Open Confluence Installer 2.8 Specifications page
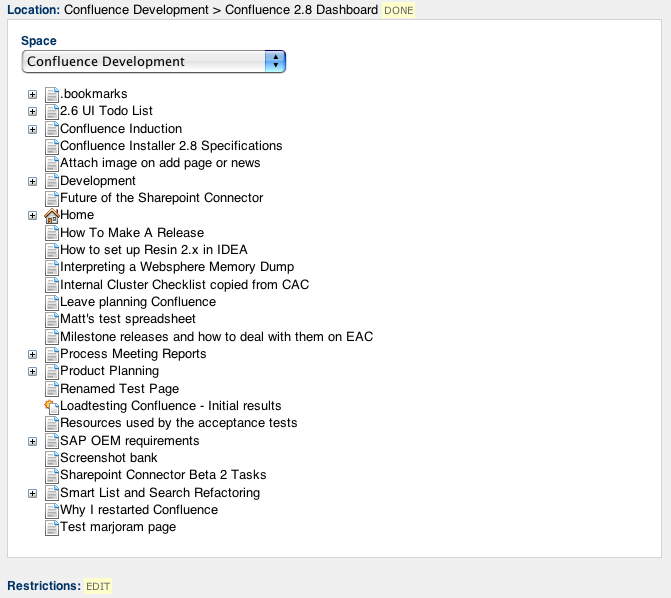The width and height of the screenshot is (671, 598). tap(171, 146)
